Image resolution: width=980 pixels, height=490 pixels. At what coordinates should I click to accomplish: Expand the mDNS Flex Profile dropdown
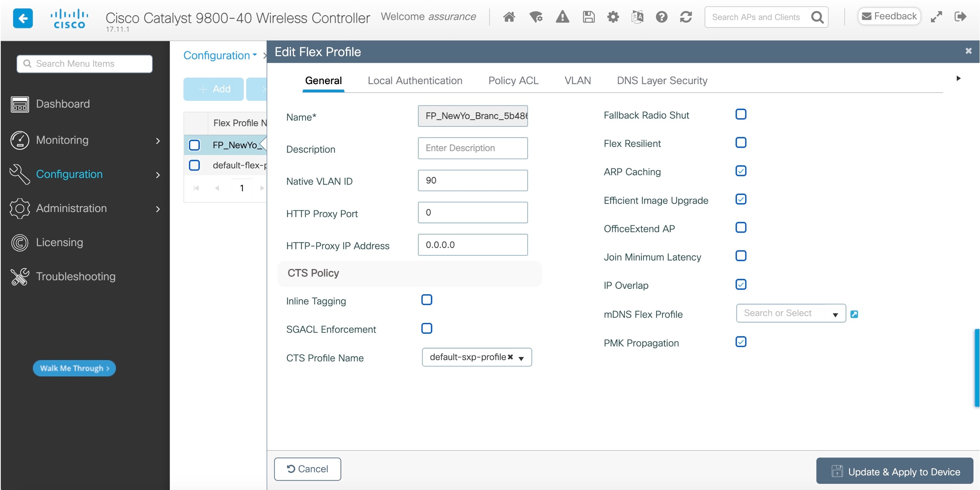coord(835,314)
